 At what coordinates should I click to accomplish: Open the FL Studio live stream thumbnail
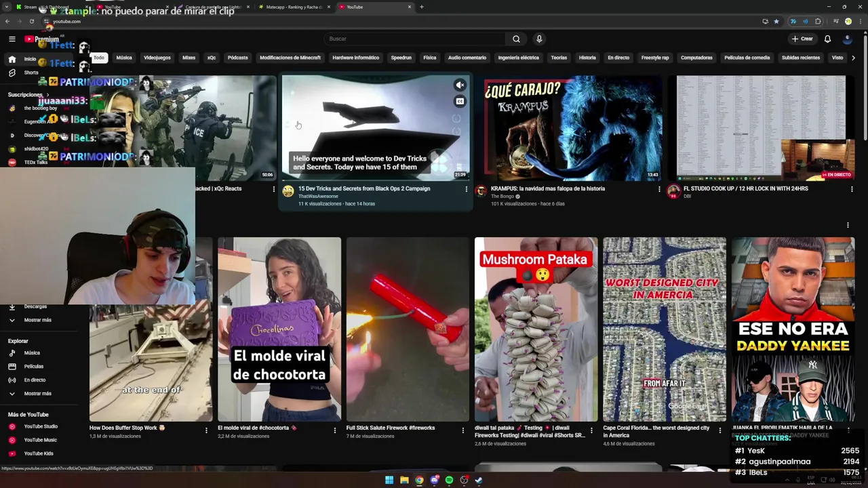click(x=761, y=127)
